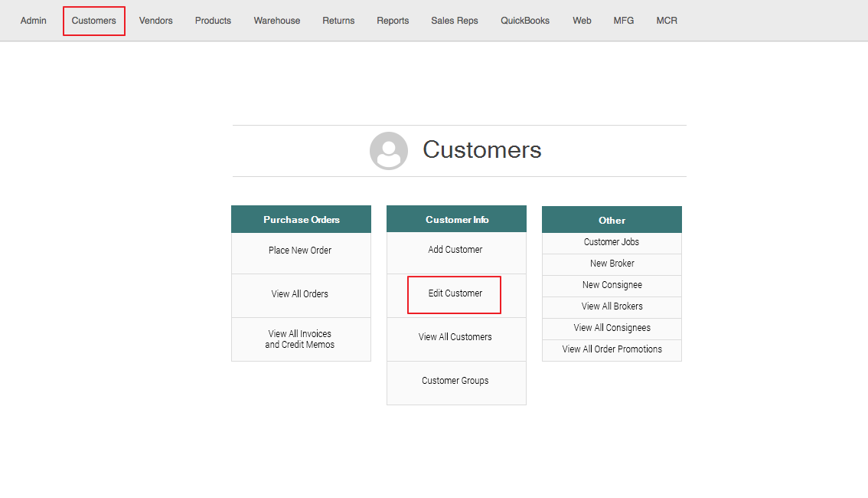Click the Customers profile avatar icon
Viewport: 868px width, 498px height.
pos(388,151)
